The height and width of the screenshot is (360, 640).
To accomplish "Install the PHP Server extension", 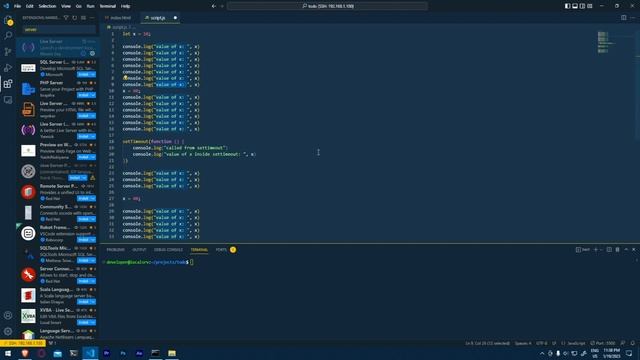I will pos(84,95).
